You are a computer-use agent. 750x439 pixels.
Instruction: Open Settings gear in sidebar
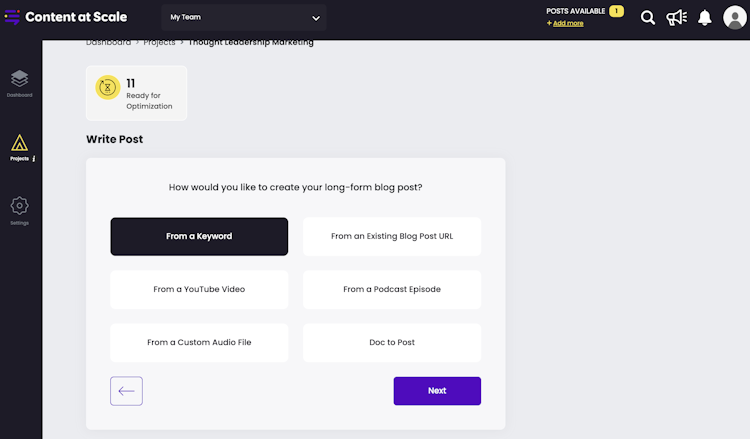(x=20, y=211)
